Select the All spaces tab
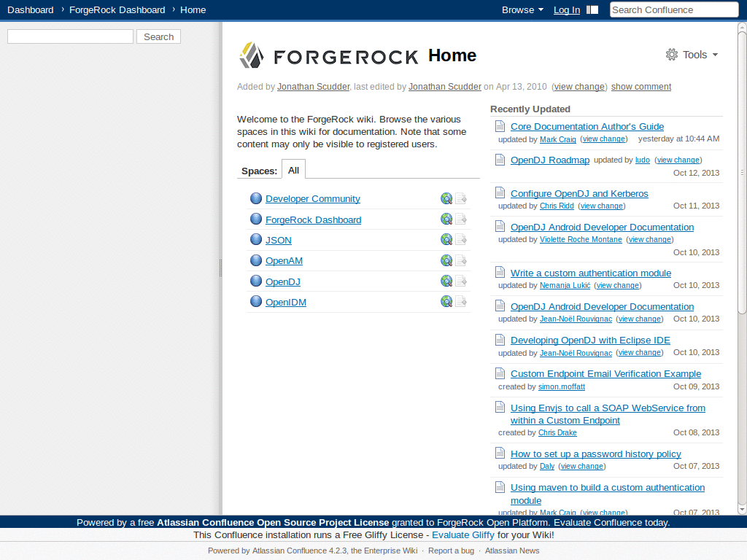The height and width of the screenshot is (560, 747). (293, 170)
